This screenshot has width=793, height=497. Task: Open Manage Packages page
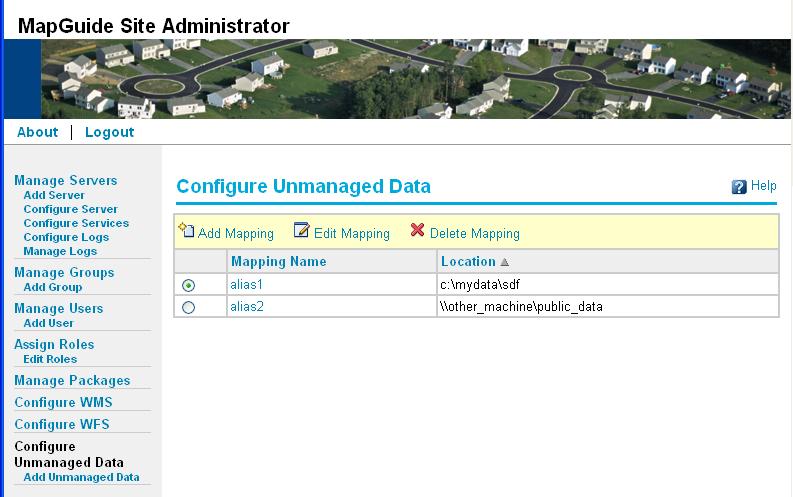72,381
